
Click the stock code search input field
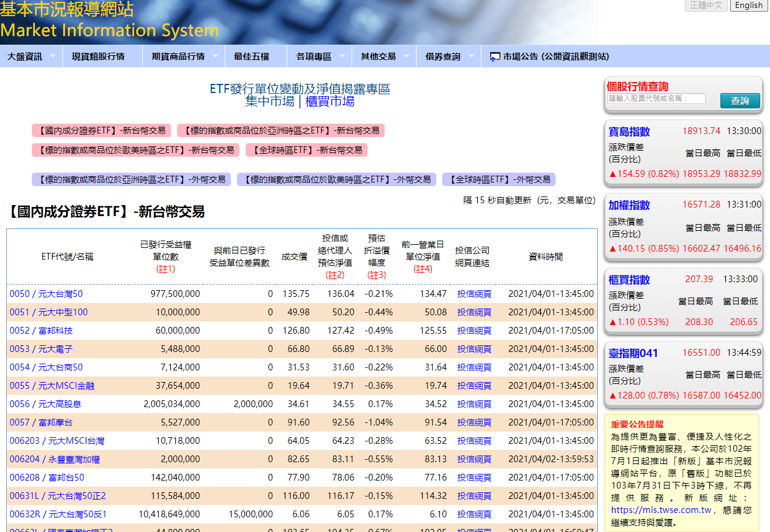(656, 99)
